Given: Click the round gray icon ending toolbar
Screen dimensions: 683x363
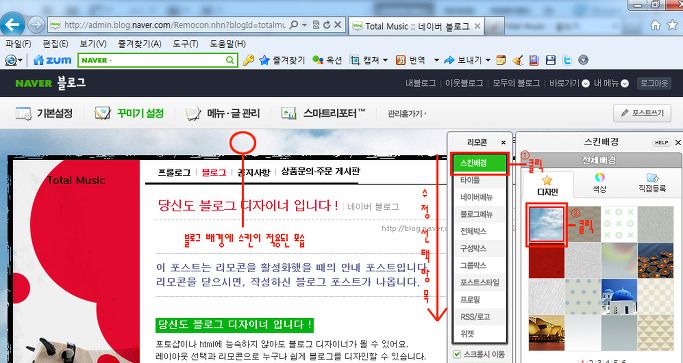Looking at the screenshot, I should 583,60.
